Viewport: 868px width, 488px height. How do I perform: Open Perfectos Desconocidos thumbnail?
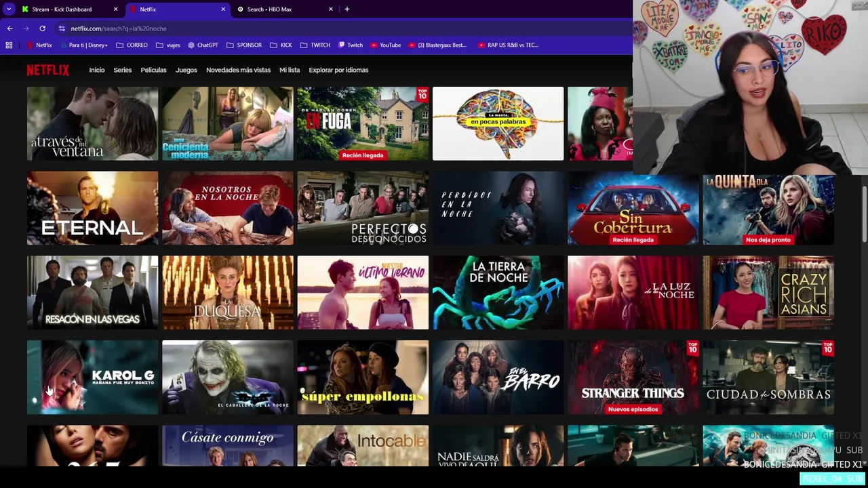click(363, 208)
